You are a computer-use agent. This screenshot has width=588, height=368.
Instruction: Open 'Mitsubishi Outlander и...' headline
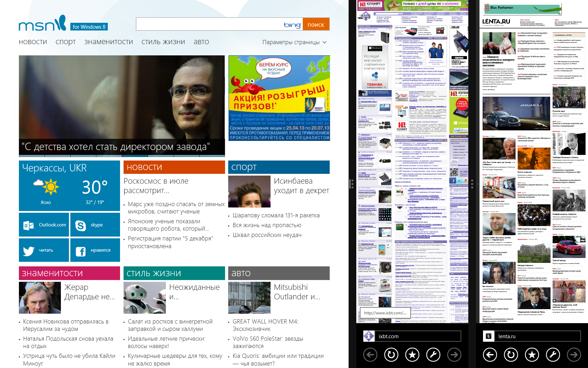coord(297,292)
